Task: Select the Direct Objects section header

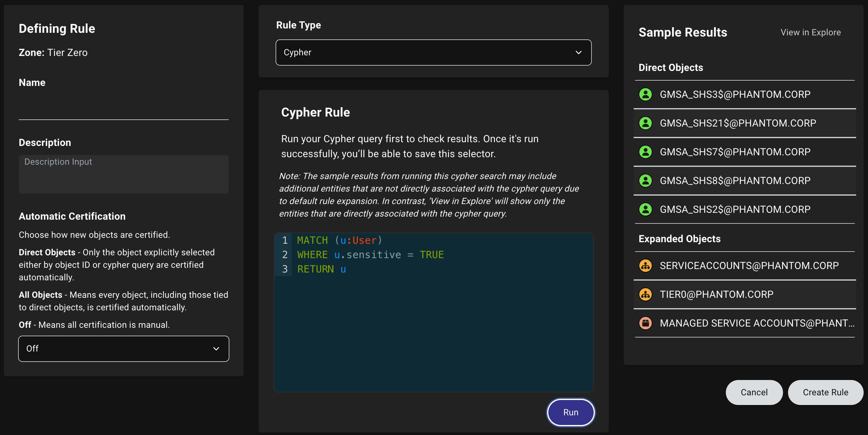Action: coord(671,67)
